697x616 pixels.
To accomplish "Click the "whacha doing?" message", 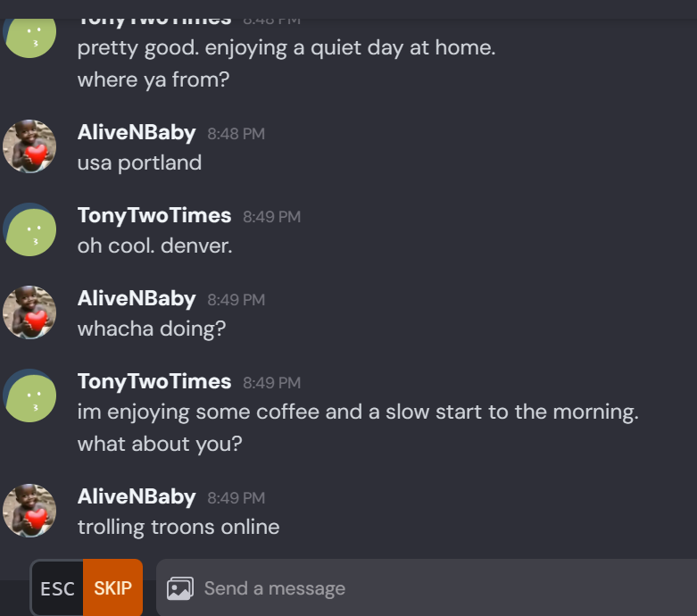I will [152, 329].
